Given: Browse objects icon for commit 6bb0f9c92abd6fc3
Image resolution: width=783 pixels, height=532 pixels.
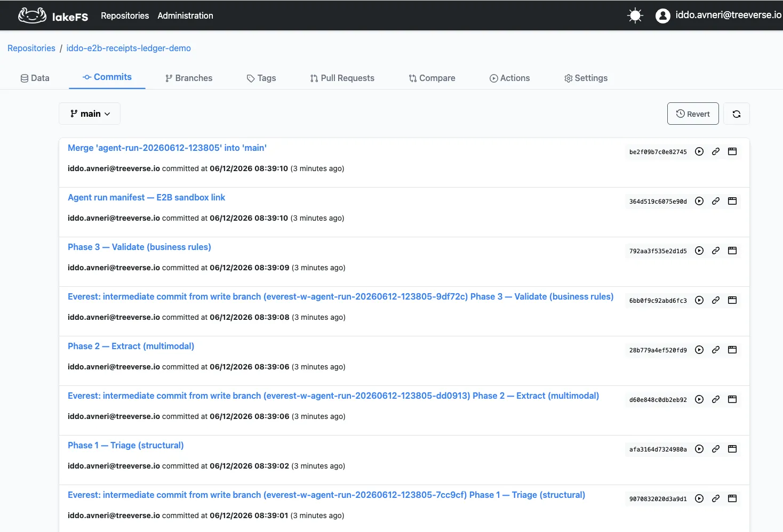Looking at the screenshot, I should coord(732,300).
